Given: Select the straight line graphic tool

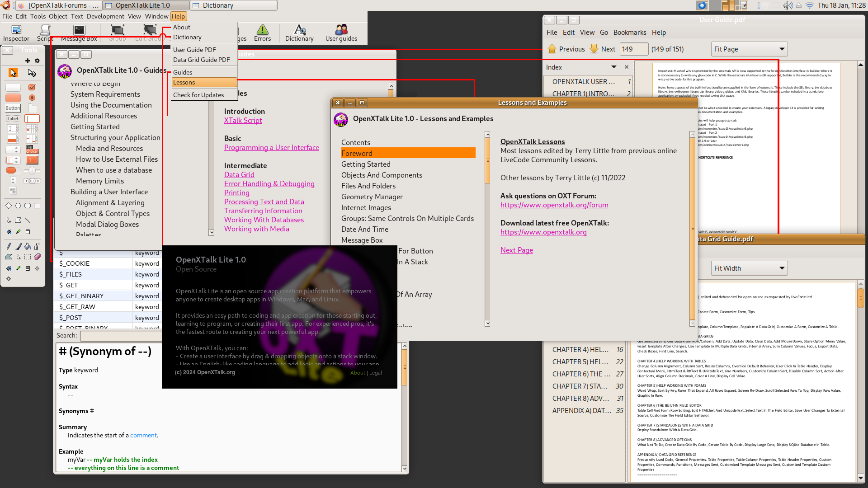Looking at the screenshot, I should tap(28, 220).
